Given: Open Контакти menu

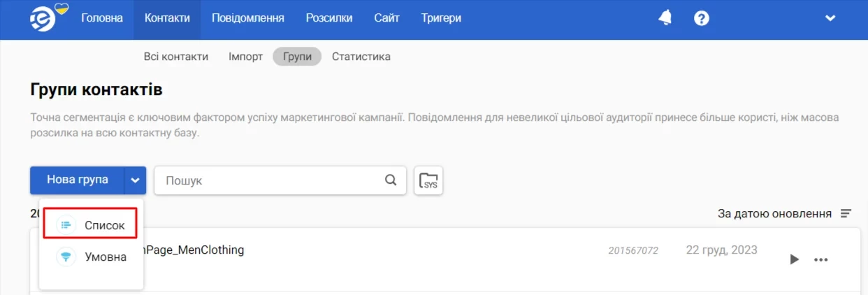Looking at the screenshot, I should (167, 18).
